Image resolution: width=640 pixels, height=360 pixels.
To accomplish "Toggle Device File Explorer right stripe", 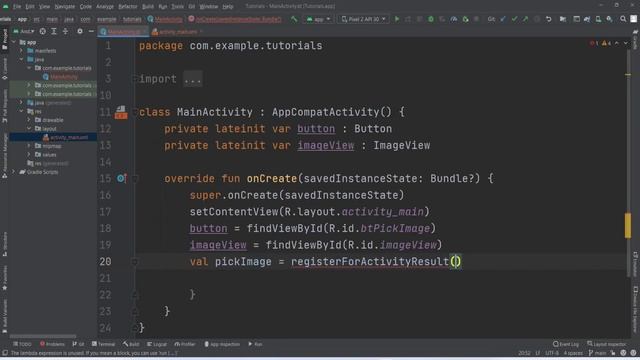I will tap(636, 310).
